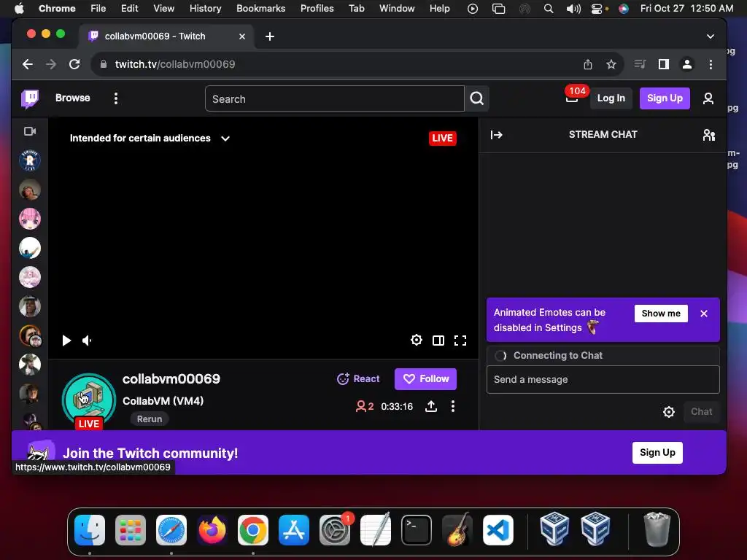Open Chrome profile icon
Screen dimensions: 747x560
[687, 64]
